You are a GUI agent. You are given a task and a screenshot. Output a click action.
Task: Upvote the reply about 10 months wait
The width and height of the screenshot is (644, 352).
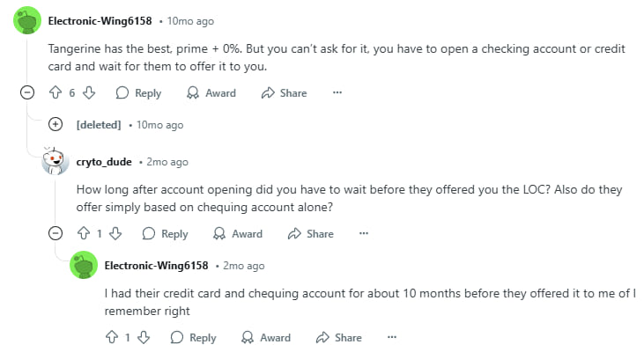tap(113, 337)
